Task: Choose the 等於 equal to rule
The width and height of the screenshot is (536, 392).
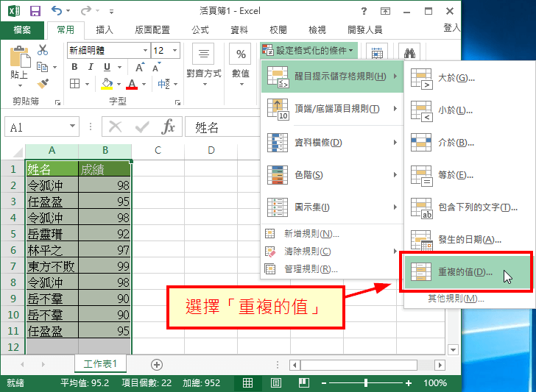Action: coord(469,175)
